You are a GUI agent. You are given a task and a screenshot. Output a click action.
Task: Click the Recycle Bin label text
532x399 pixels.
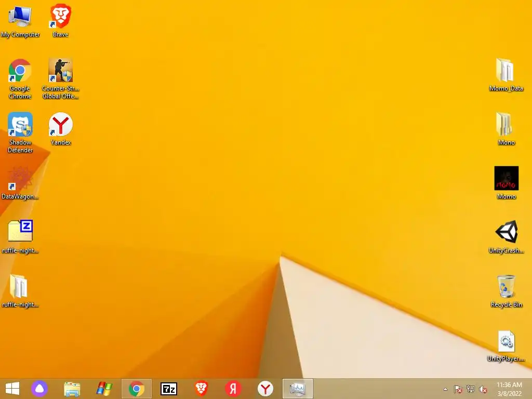506,304
